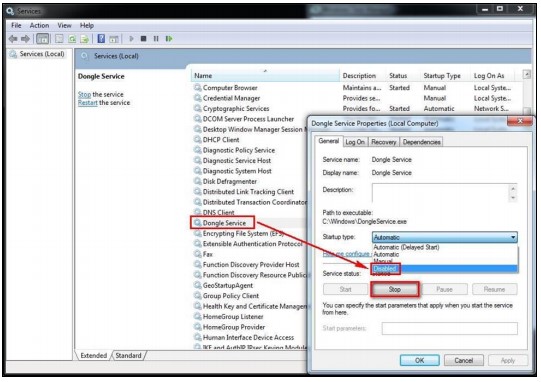
Task: Toggle the Show/Hide Console Tree toolbar icon
Action: [42, 39]
